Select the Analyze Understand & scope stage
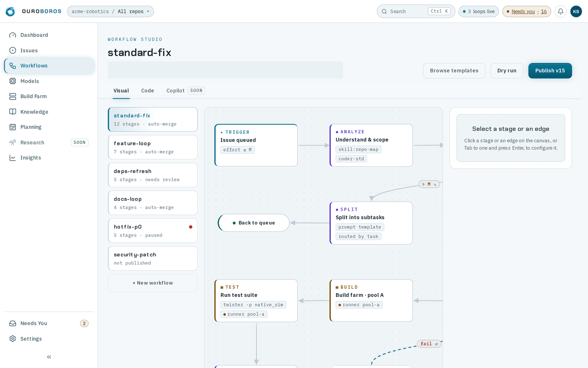The image size is (588, 368). [371, 145]
